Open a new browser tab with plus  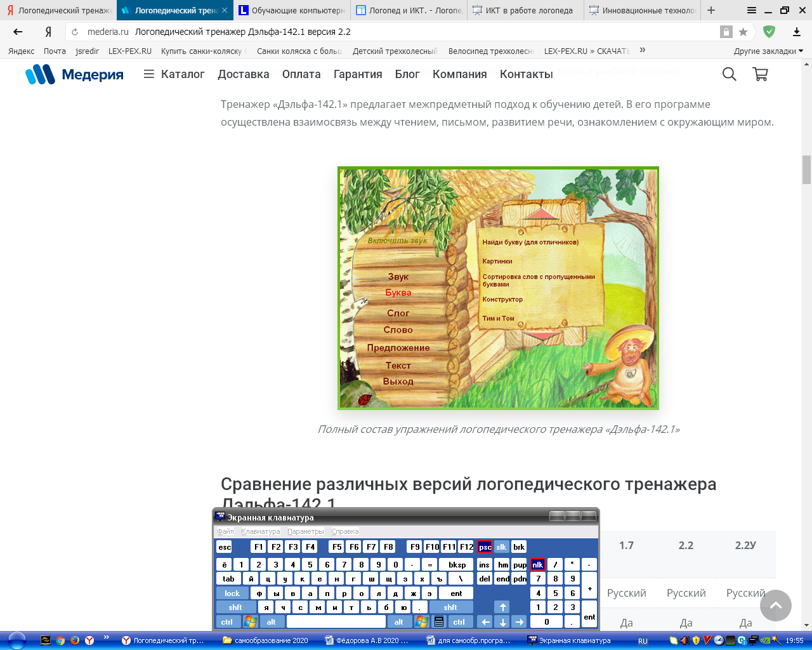coord(711,10)
